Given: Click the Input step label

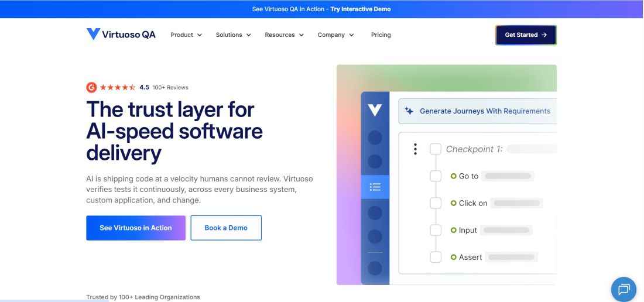Looking at the screenshot, I should 468,230.
